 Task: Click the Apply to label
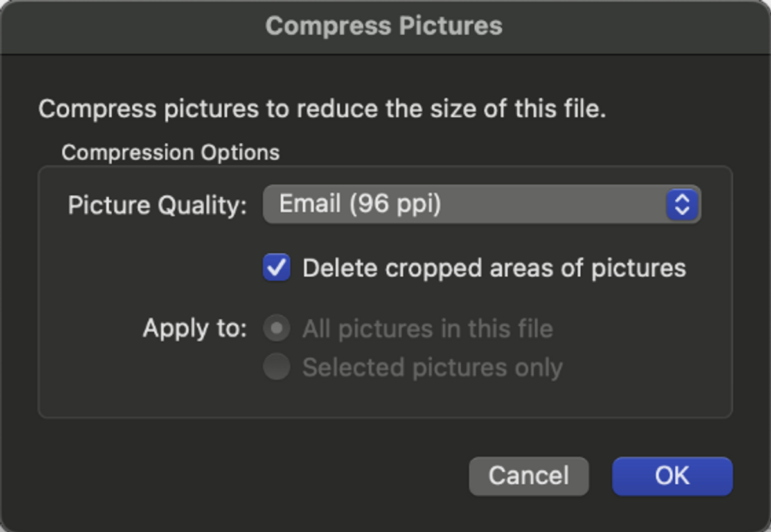tap(195, 328)
